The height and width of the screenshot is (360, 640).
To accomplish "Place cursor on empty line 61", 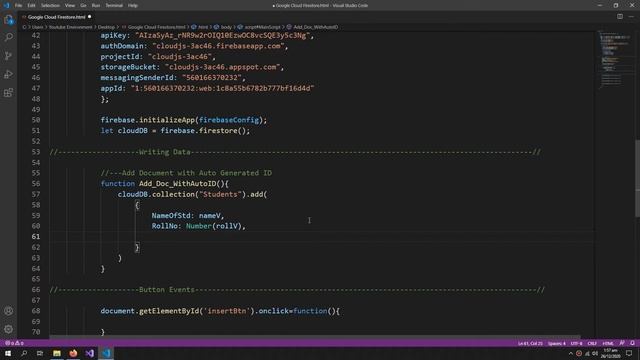I will click(322, 237).
